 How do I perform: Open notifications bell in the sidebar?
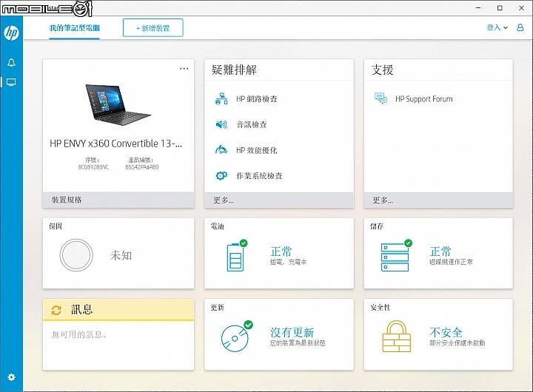pos(11,63)
